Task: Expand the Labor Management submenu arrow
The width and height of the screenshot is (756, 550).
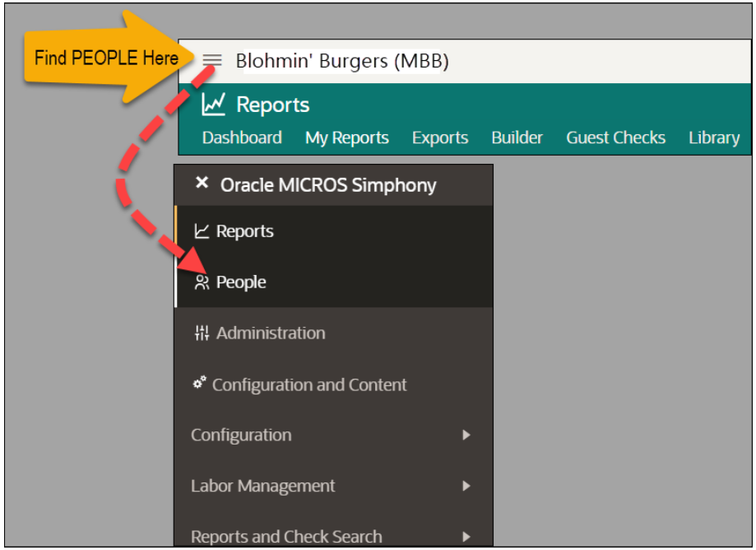Action: (x=466, y=486)
